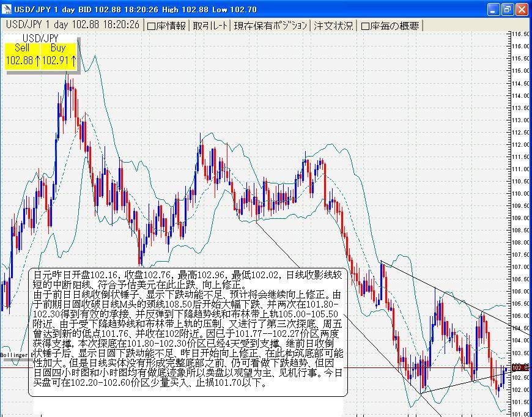Open the 口座毎の概要 tab

point(390,26)
